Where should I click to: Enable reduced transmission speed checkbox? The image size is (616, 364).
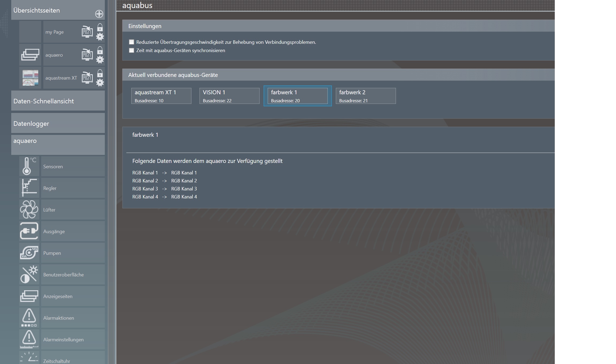[131, 42]
